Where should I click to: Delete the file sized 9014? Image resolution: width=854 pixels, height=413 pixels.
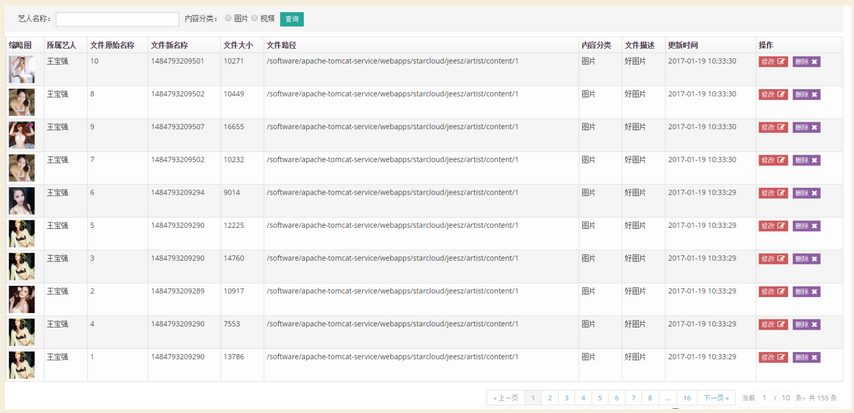click(x=807, y=193)
